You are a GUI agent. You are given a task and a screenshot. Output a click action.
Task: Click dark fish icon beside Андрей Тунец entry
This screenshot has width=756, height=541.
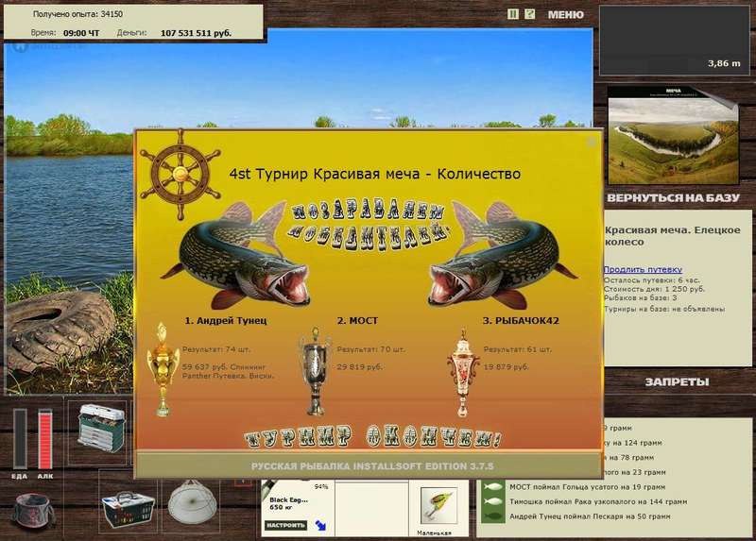[x=493, y=516]
